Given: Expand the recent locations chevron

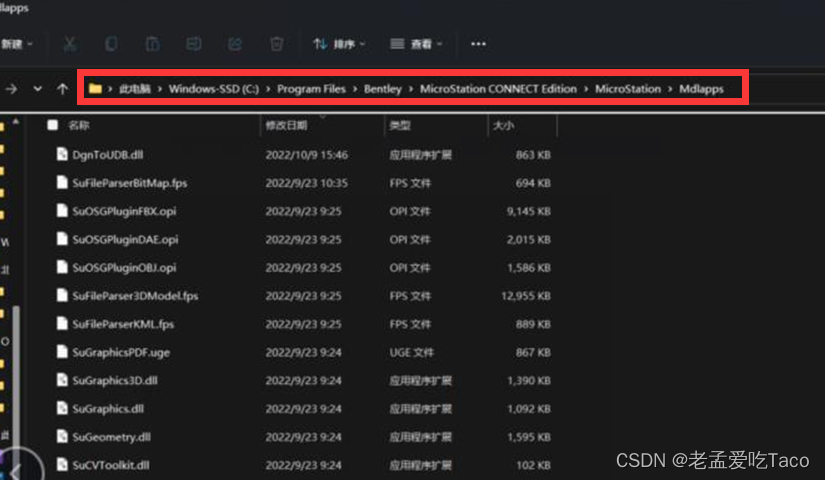Looking at the screenshot, I should pyautogui.click(x=38, y=89).
